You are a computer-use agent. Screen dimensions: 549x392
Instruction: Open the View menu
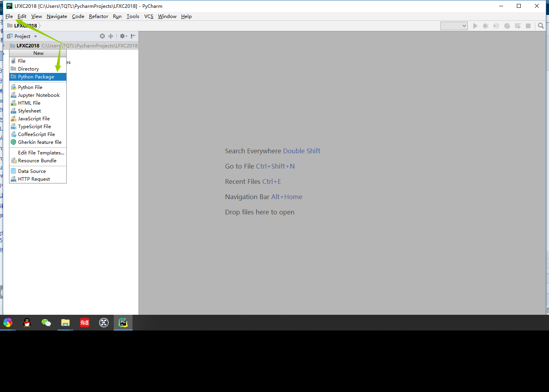[36, 16]
